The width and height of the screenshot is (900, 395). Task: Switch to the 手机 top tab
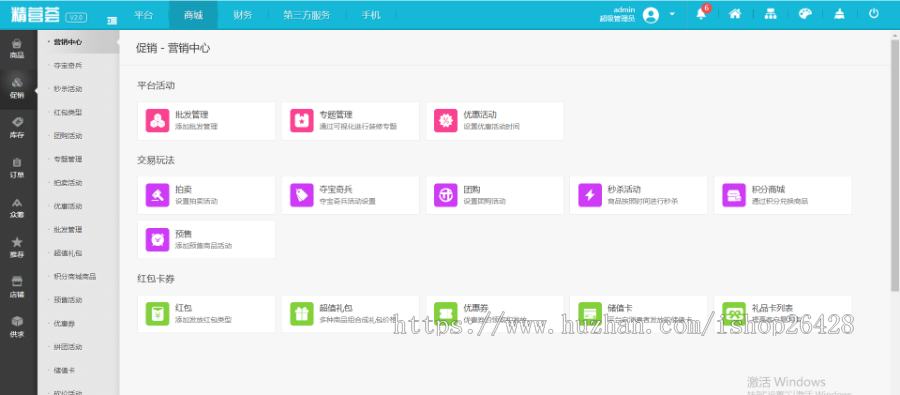(x=371, y=15)
